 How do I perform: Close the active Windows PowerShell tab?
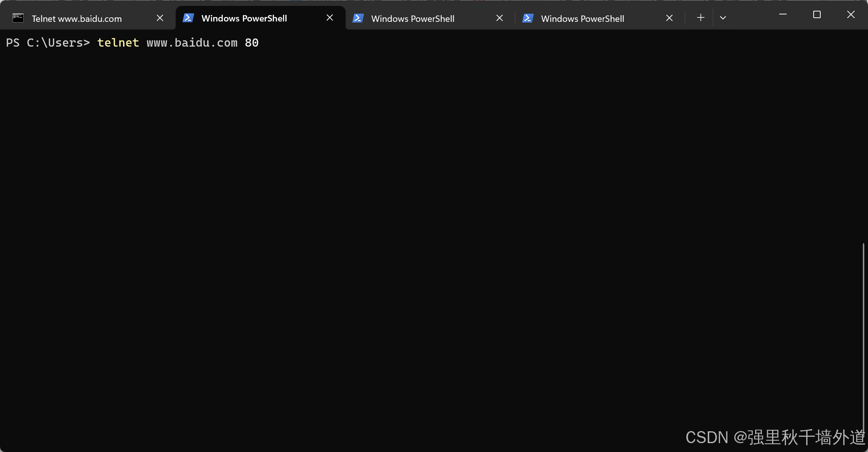click(x=330, y=18)
